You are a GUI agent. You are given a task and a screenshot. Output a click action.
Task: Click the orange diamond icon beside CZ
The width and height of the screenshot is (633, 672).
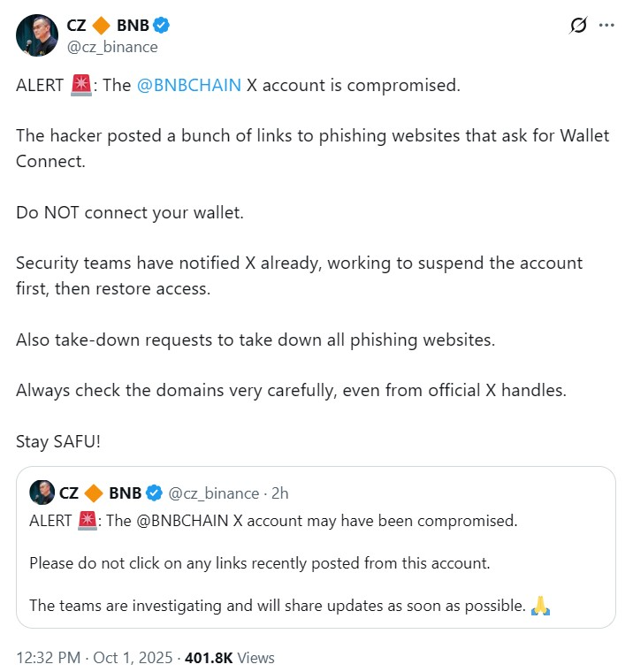point(102,25)
